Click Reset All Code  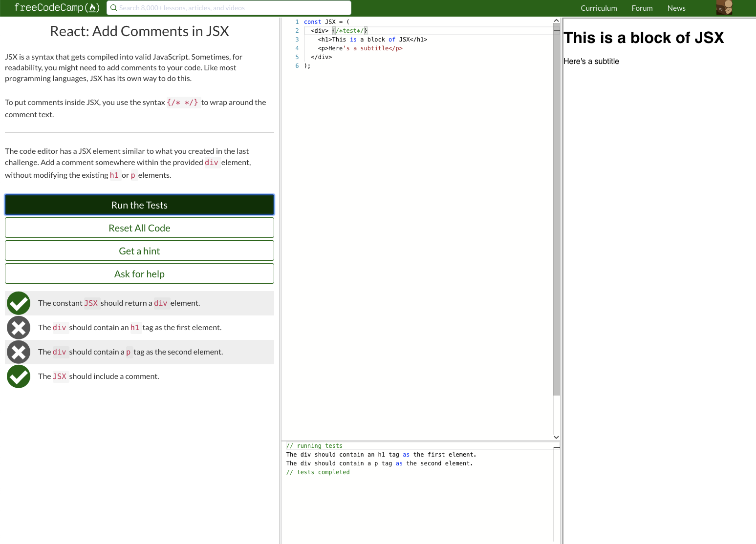pyautogui.click(x=139, y=228)
